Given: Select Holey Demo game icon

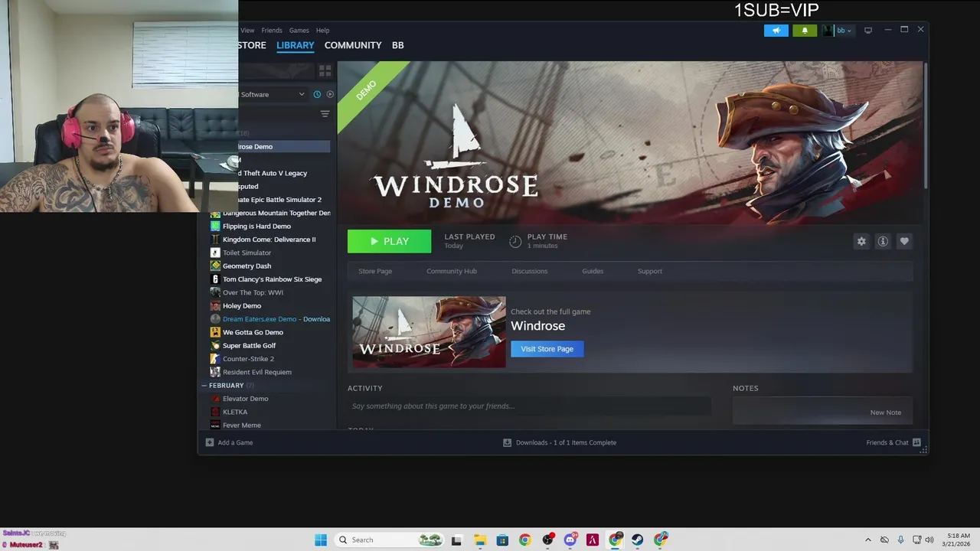Looking at the screenshot, I should tap(215, 306).
